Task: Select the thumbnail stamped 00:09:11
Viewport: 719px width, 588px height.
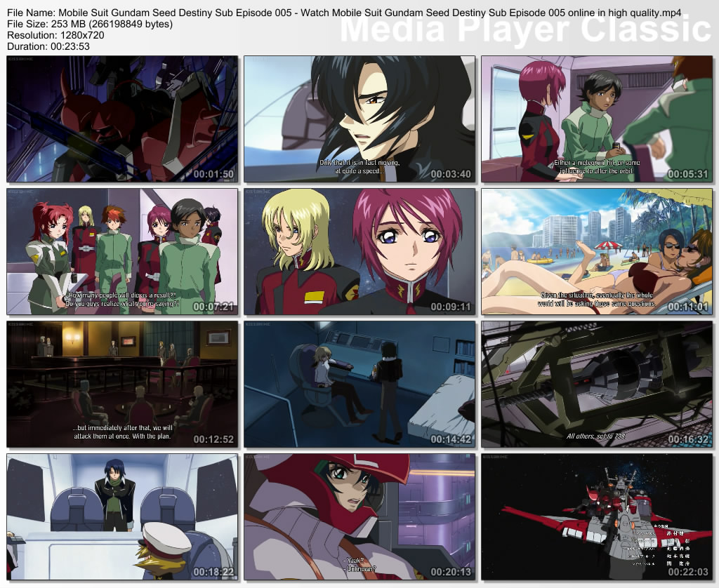Action: pos(359,252)
